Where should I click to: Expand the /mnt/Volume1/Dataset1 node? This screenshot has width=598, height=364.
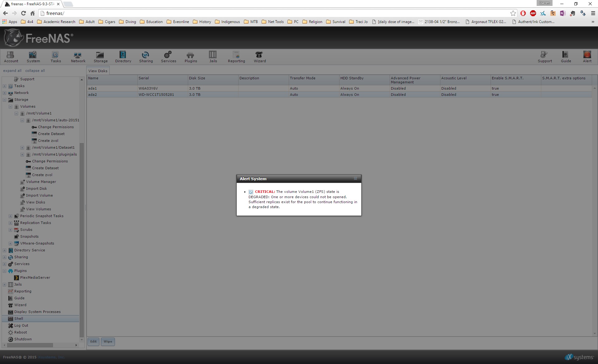[22, 148]
